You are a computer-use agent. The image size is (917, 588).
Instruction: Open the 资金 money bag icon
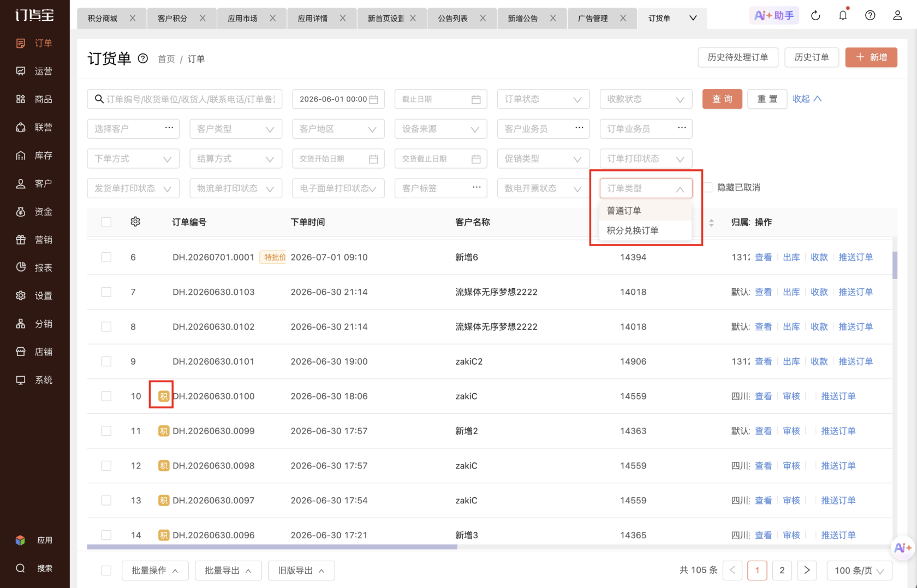point(21,211)
